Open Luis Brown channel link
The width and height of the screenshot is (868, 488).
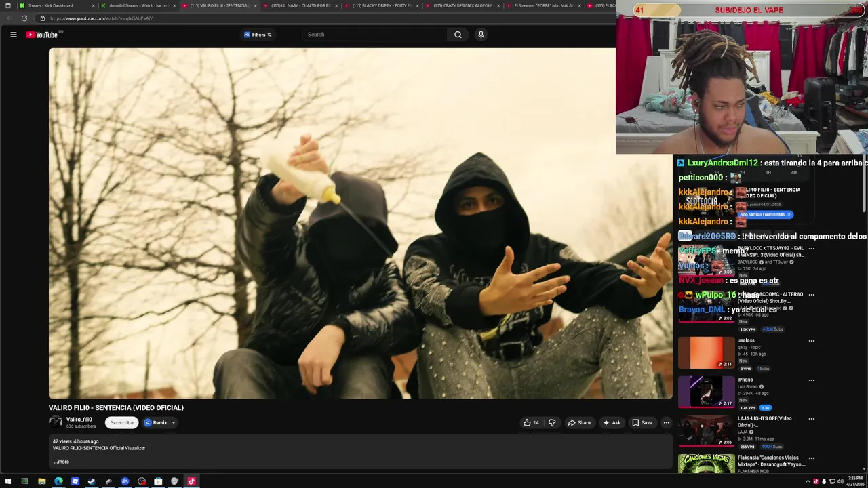748,386
